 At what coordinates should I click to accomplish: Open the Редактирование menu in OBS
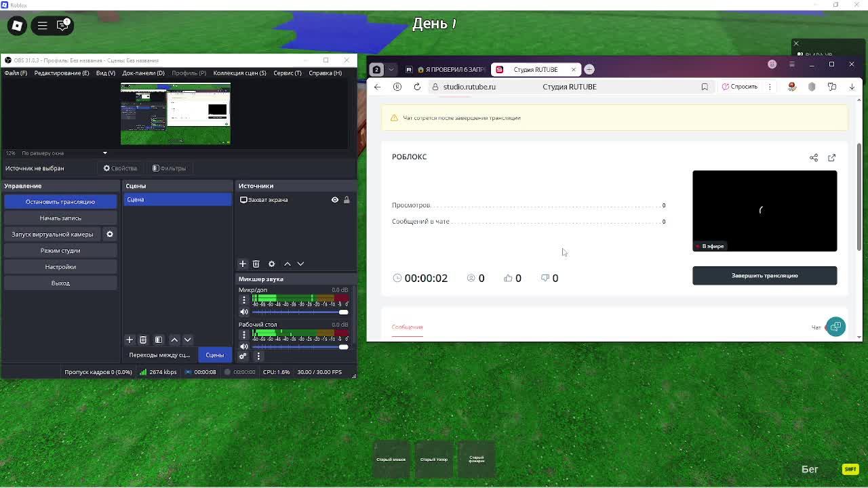tap(62, 73)
